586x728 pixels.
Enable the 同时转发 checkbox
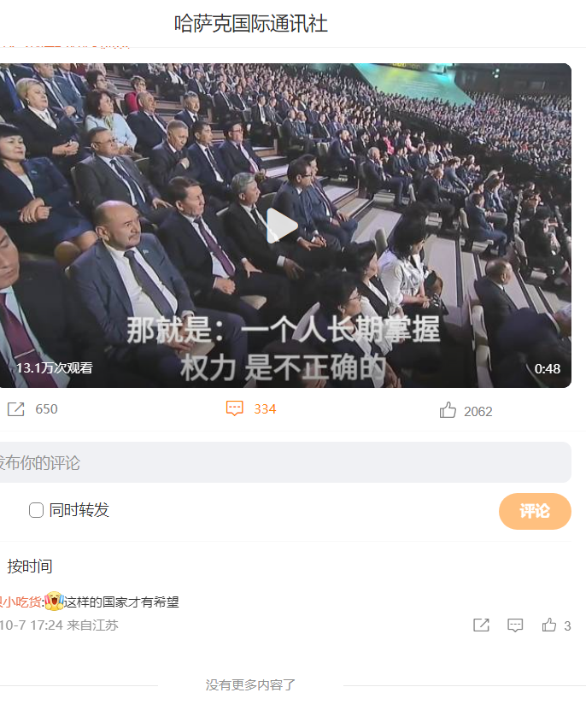tap(36, 510)
